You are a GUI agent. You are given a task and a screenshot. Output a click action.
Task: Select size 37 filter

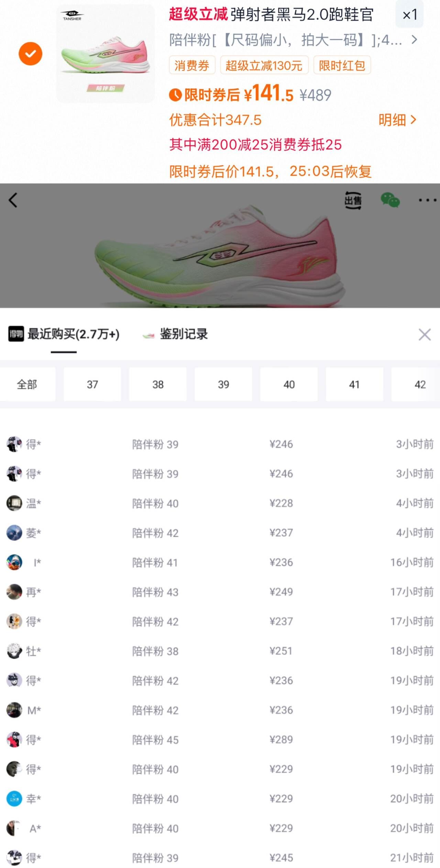92,384
